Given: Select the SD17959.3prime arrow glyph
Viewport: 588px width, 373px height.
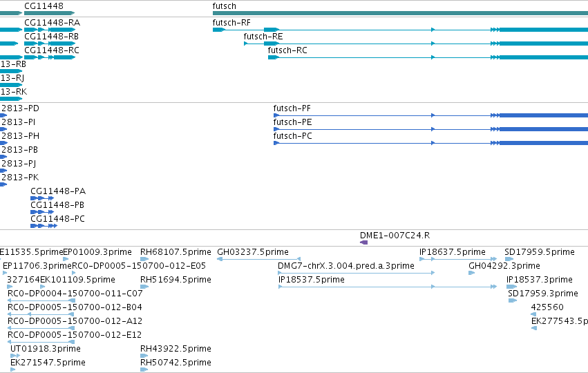Looking at the screenshot, I should click(x=513, y=300).
